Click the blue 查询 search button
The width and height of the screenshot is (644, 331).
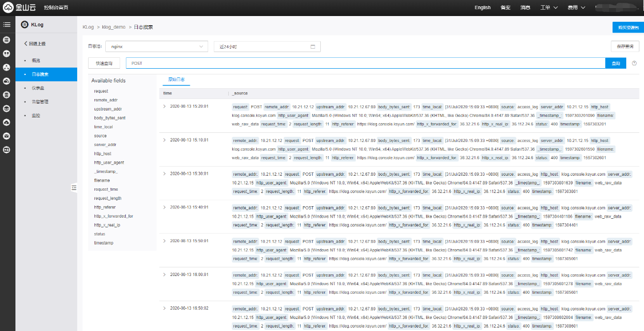point(615,63)
